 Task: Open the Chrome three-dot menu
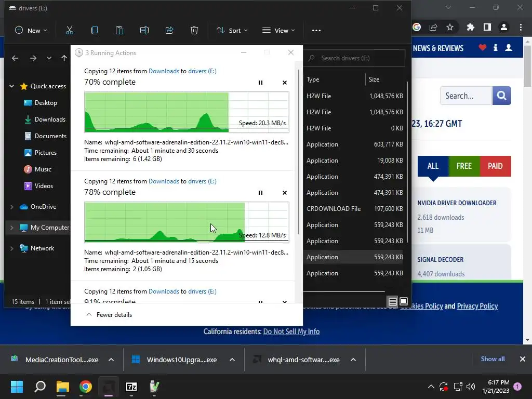(521, 27)
